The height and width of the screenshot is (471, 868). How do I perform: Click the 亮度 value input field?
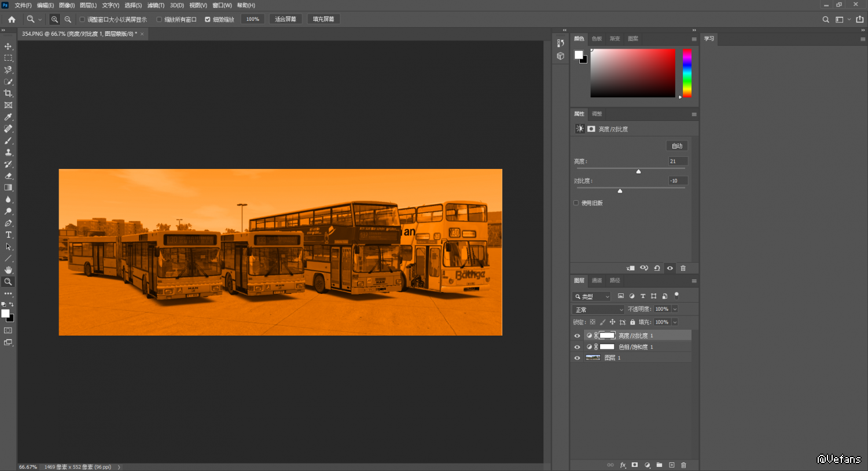pos(678,161)
